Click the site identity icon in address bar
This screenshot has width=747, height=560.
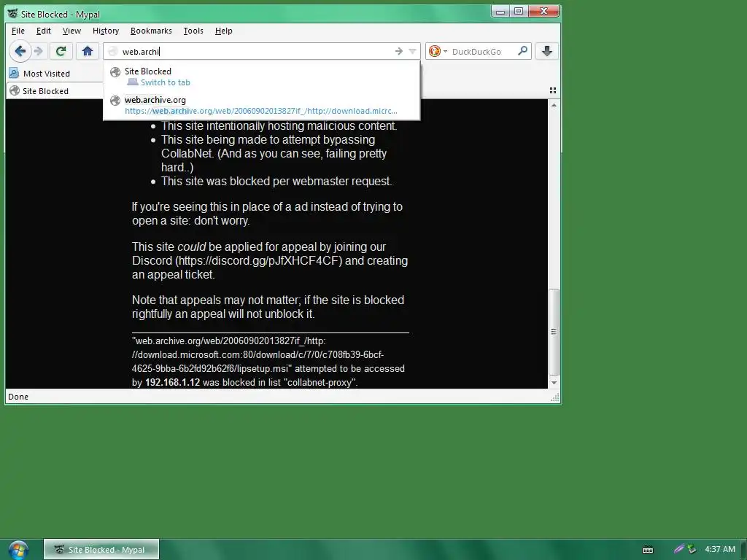(112, 52)
